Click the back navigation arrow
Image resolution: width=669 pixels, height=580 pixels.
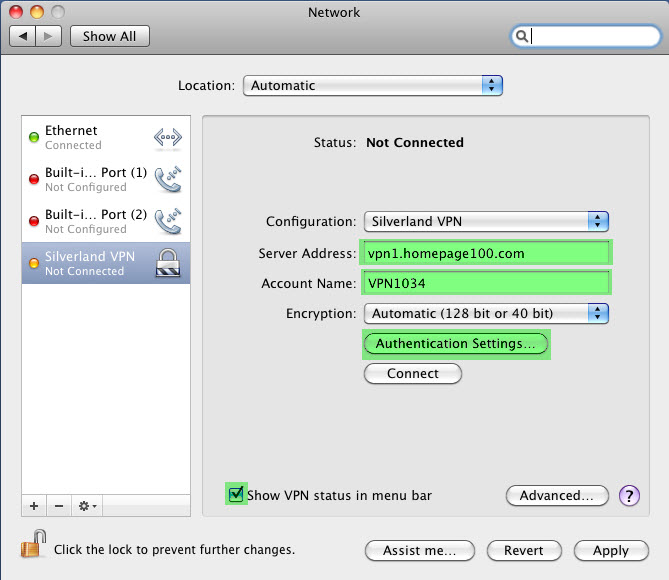click(x=23, y=36)
